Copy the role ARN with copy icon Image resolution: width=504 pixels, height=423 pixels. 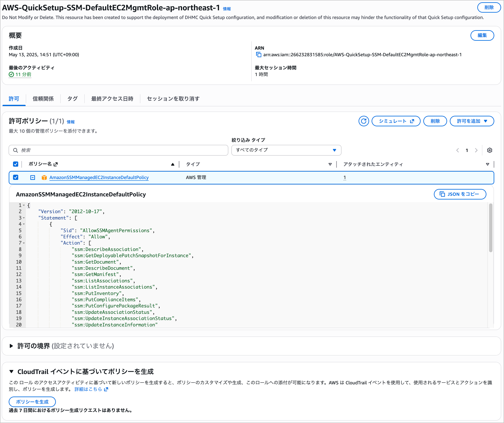click(258, 55)
